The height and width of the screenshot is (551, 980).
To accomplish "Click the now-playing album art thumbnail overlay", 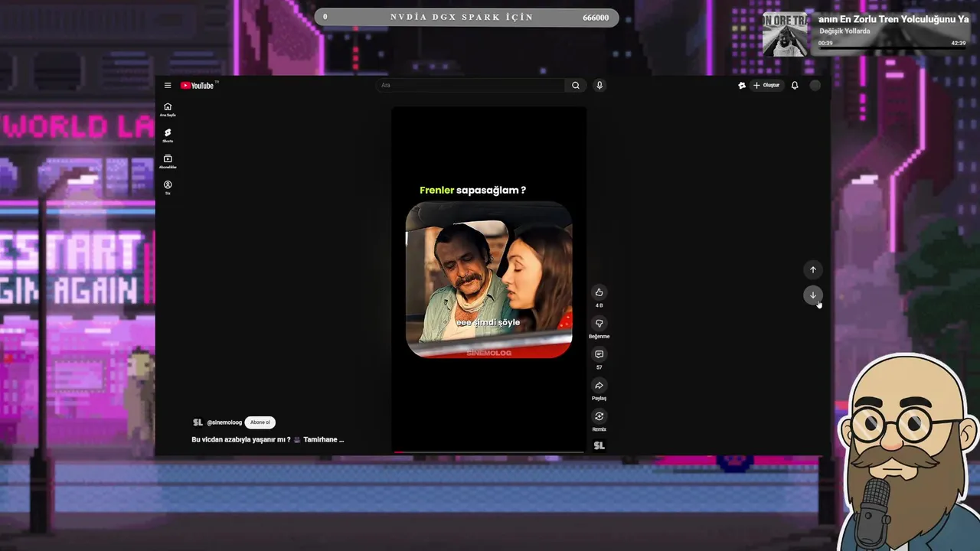I will 785,34.
